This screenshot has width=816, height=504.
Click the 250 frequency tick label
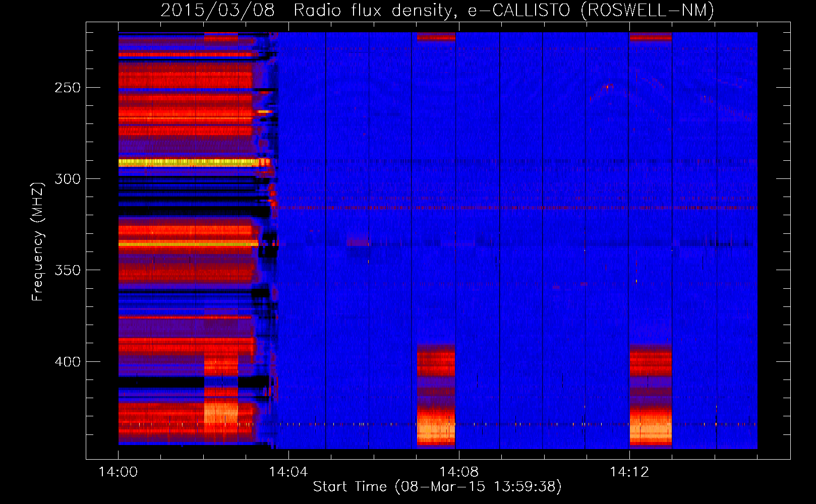click(x=68, y=88)
